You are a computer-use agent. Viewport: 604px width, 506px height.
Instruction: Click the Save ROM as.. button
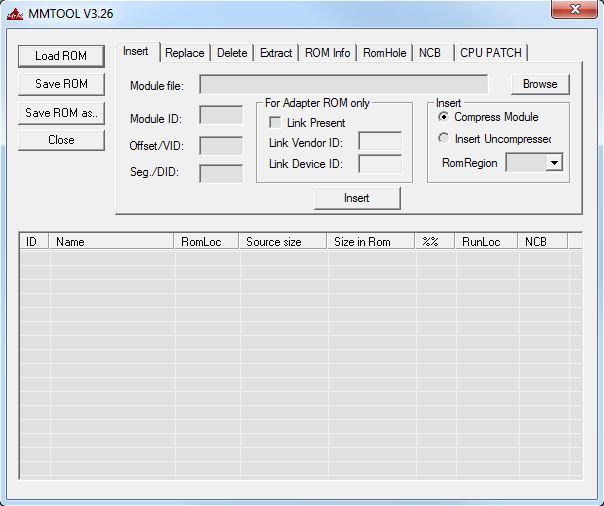click(61, 113)
